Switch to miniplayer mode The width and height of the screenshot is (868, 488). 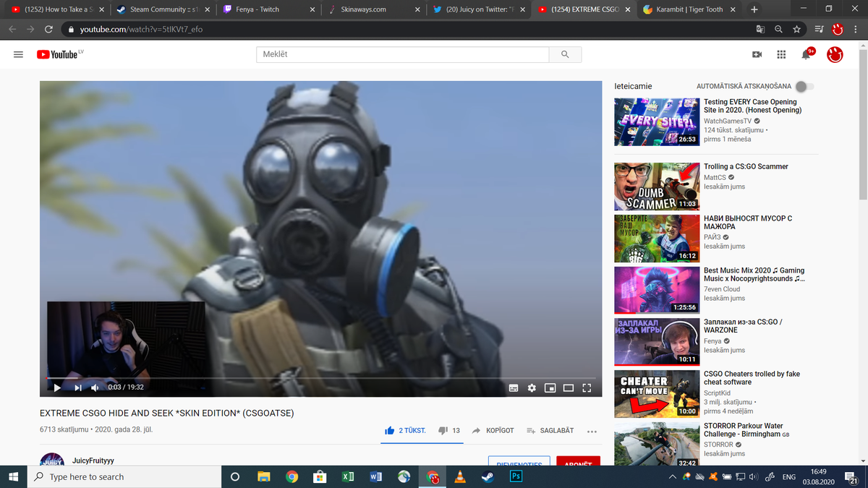550,388
